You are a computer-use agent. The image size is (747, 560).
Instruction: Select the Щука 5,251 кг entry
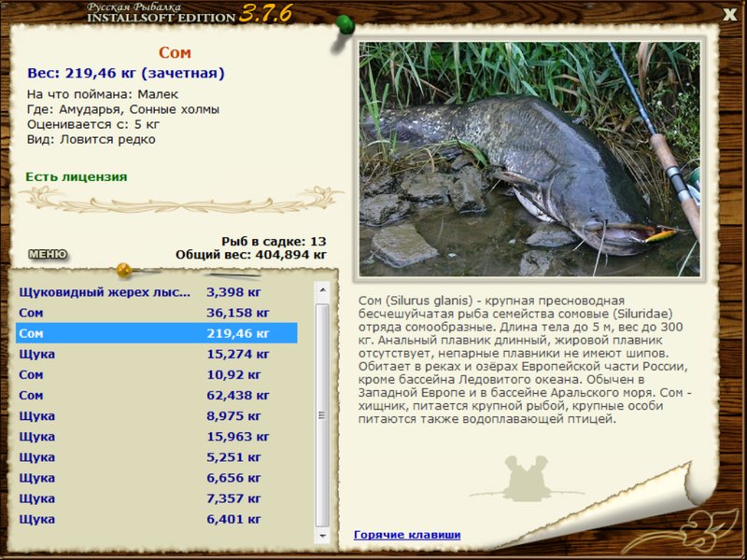coord(156,456)
